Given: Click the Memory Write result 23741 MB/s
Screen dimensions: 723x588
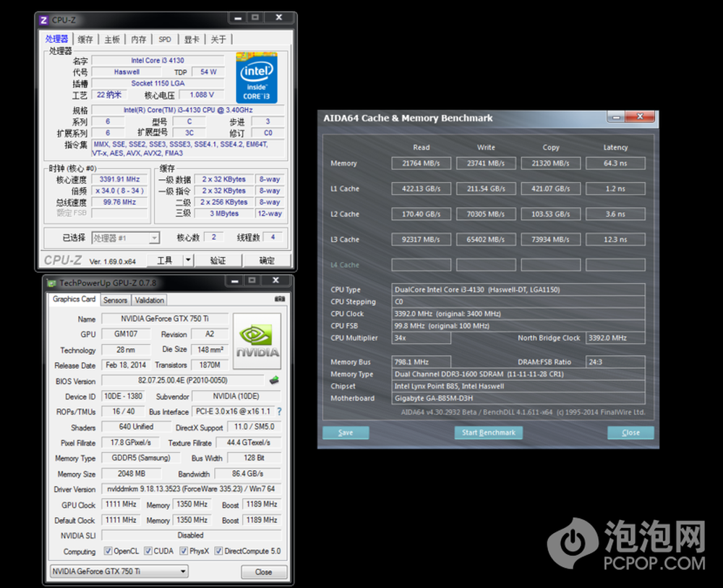Looking at the screenshot, I should point(486,163).
